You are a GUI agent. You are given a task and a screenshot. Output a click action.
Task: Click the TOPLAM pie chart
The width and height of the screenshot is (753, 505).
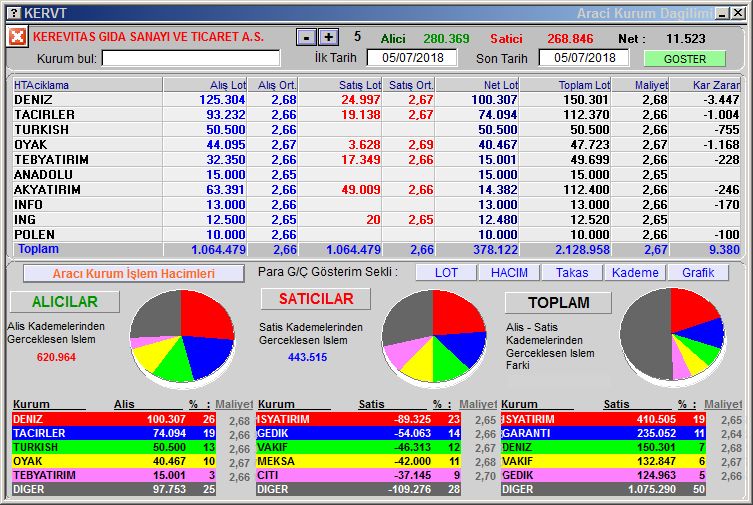(672, 336)
